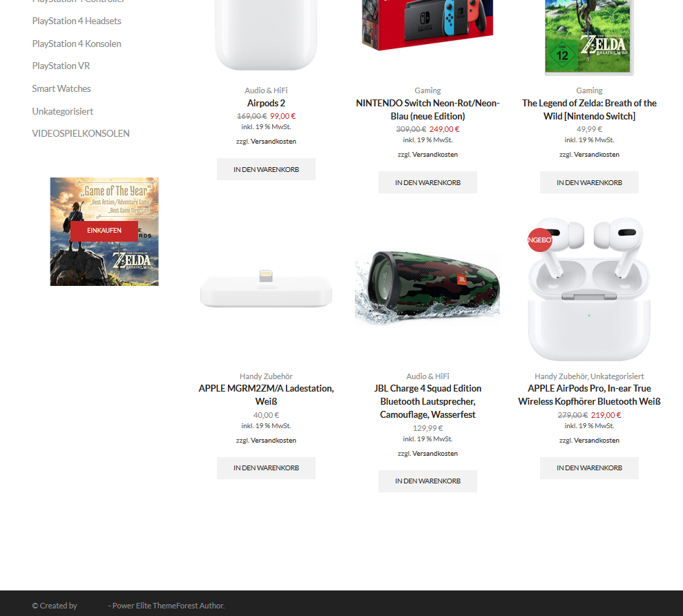Viewport: 683px width, 616px height.
Task: Add JBL Charge 4 speaker to Warenkorb
Action: pyautogui.click(x=427, y=481)
